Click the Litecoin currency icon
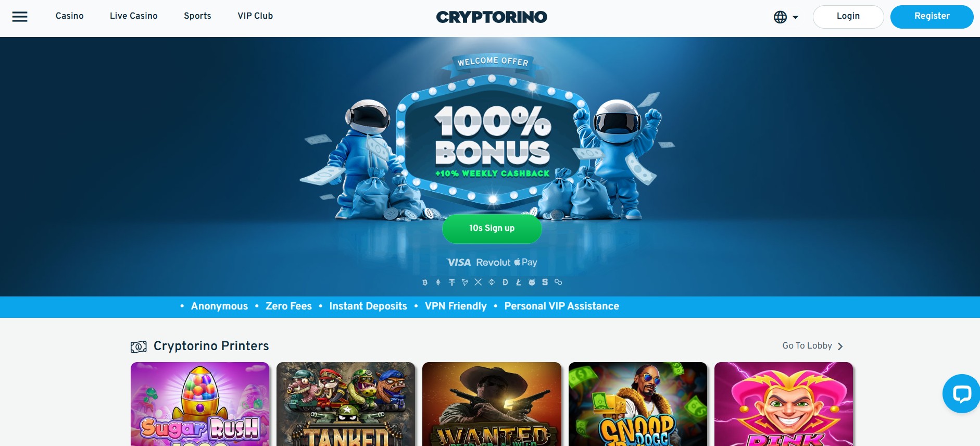This screenshot has height=446, width=980. (519, 282)
